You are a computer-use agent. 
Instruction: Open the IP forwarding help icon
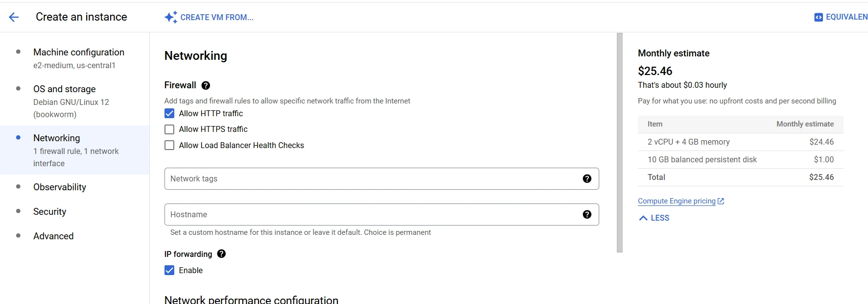[x=221, y=254]
